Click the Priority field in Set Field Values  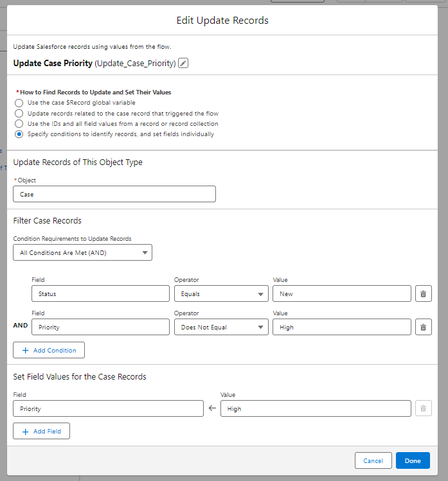coord(108,408)
